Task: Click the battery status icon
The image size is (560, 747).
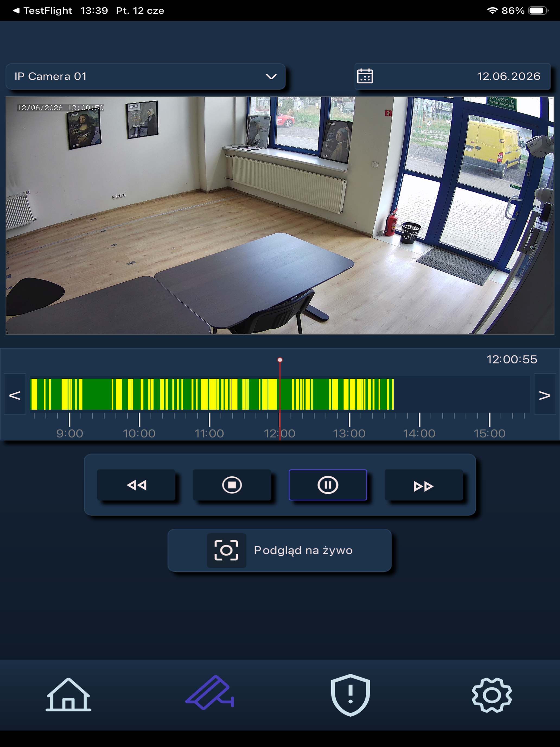Action: coord(538,11)
